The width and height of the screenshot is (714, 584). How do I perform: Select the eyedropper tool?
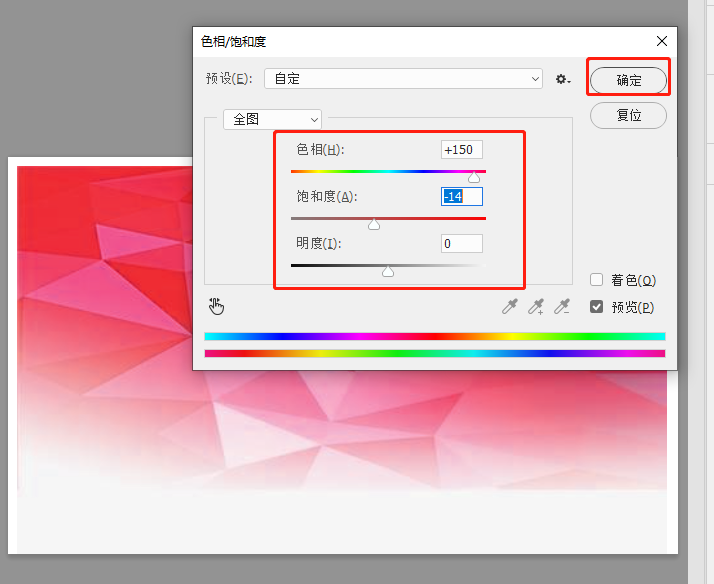510,306
